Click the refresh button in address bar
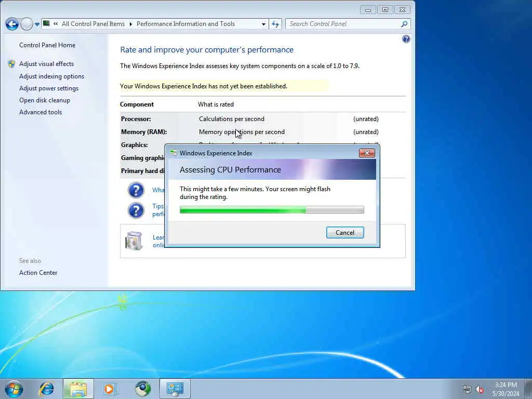Screen dimensions: 532x399 click(x=275, y=24)
